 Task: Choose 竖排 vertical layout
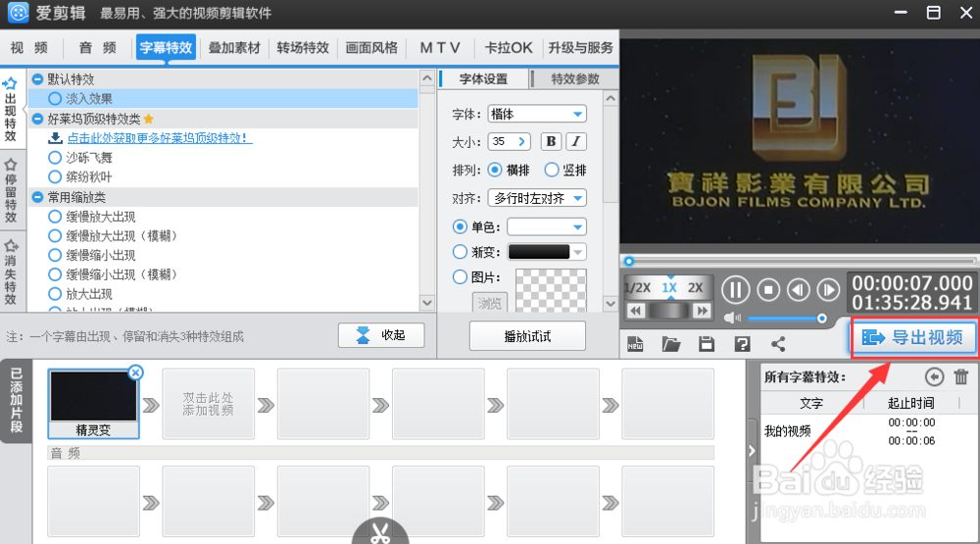coord(551,170)
